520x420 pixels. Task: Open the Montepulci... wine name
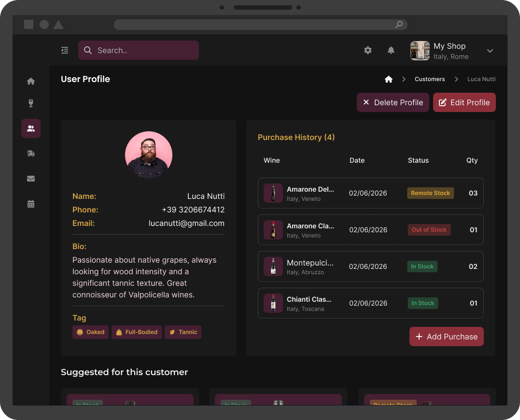tap(310, 263)
